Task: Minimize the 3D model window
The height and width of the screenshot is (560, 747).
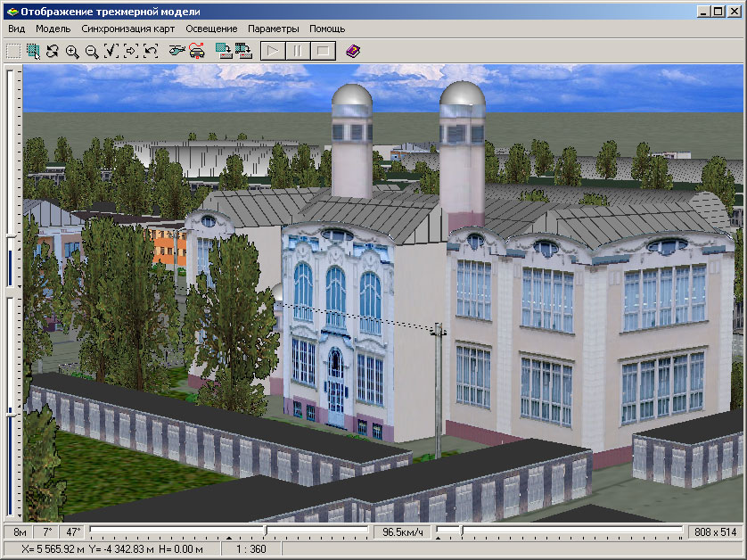Action: pyautogui.click(x=703, y=12)
